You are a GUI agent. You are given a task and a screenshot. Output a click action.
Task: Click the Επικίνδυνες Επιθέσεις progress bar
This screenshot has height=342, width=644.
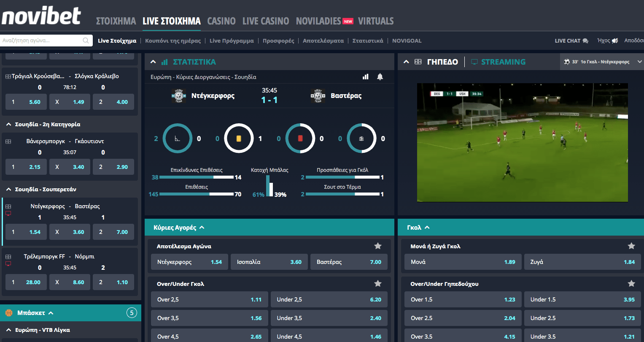(197, 177)
